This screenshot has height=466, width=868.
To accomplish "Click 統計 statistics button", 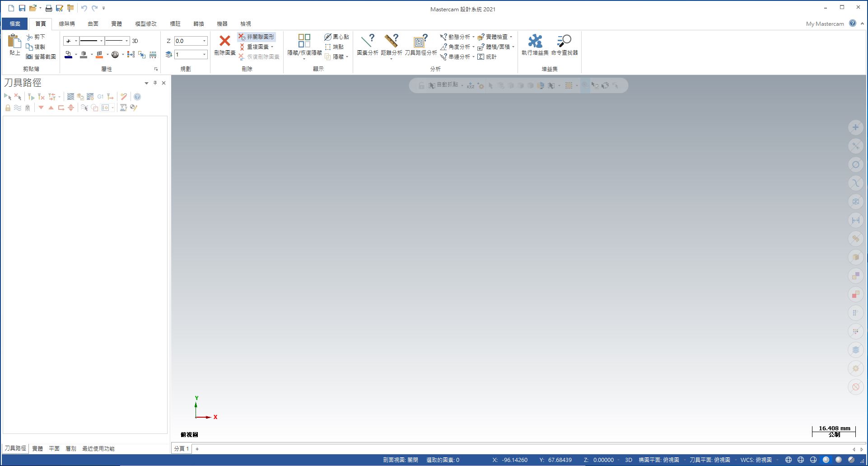I will tap(487, 56).
